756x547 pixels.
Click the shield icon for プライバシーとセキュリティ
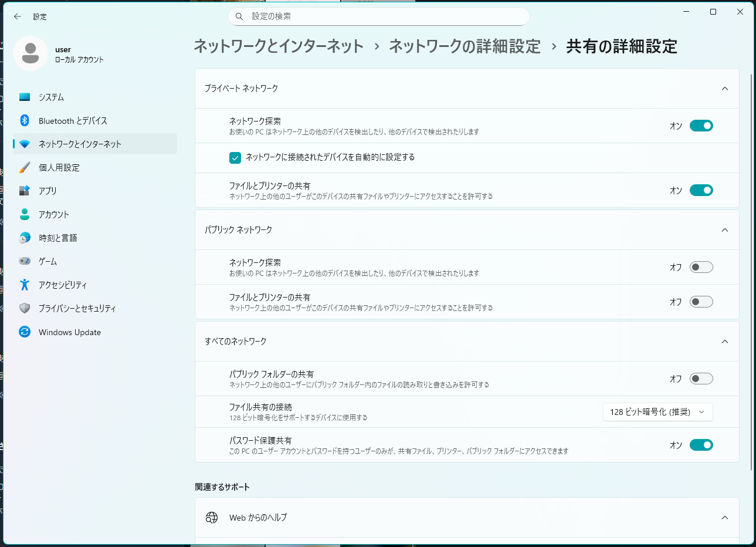[25, 308]
